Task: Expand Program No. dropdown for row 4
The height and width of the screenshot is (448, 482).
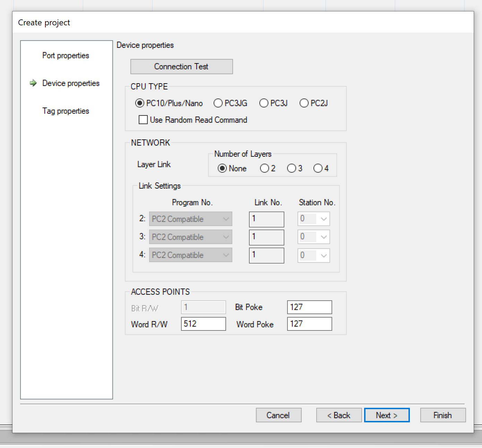Action: pos(190,255)
